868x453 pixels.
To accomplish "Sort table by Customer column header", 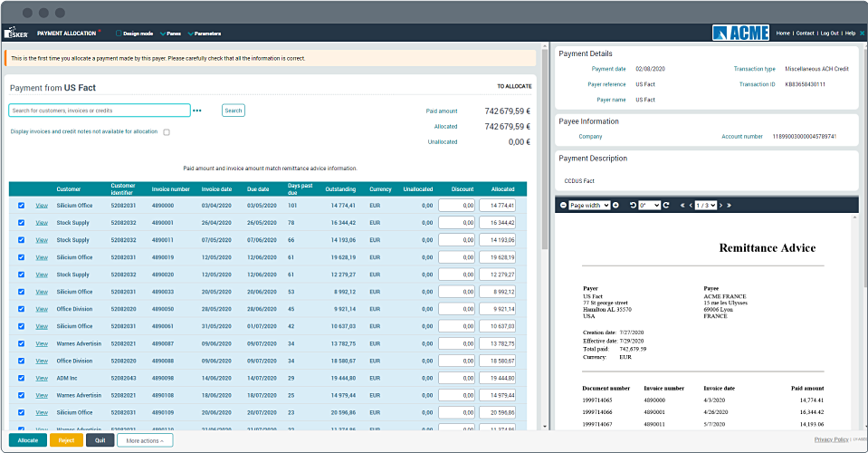I will (x=68, y=188).
